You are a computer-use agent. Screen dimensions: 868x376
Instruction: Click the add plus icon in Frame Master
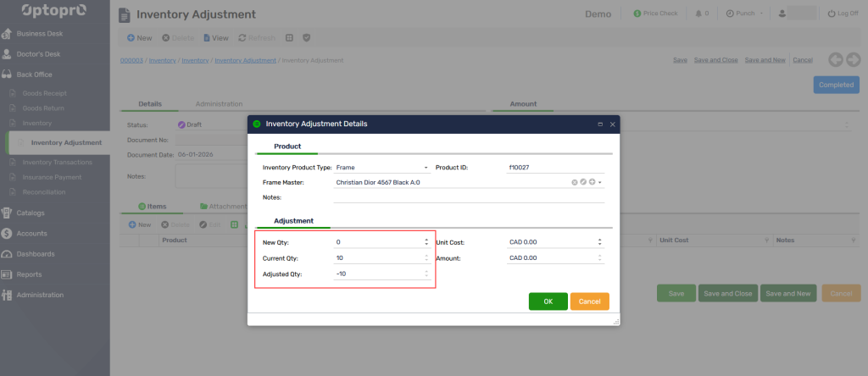click(592, 182)
